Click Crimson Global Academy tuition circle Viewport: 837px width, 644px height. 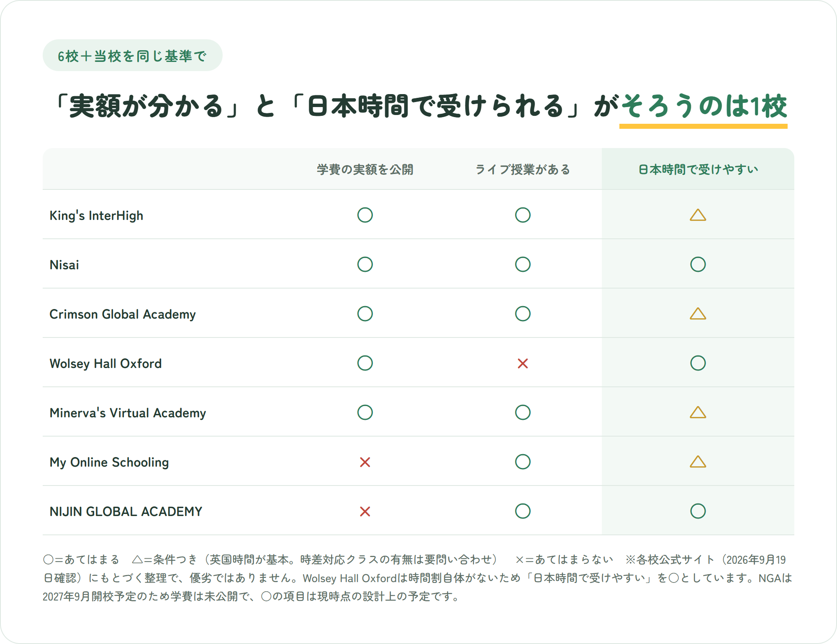(365, 314)
